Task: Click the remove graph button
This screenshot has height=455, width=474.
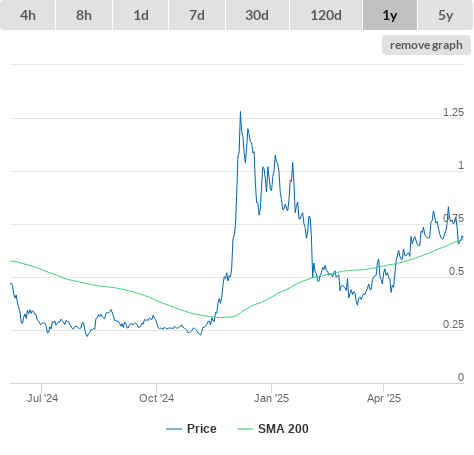Action: click(x=426, y=45)
